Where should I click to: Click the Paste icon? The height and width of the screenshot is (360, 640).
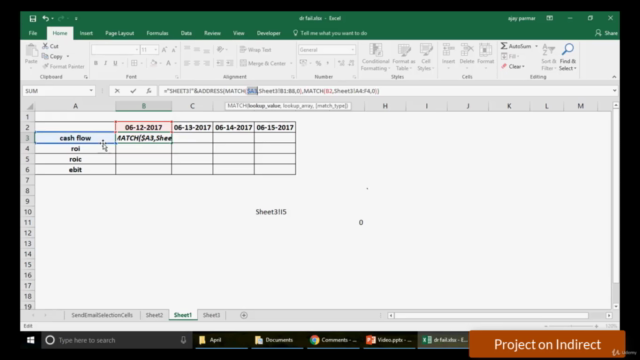coord(31,51)
